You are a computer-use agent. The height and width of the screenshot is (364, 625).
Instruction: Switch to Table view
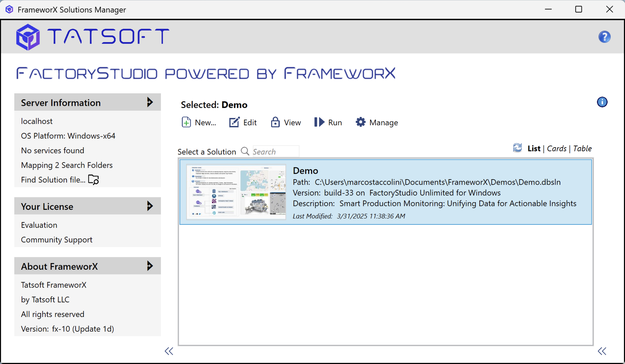click(582, 149)
